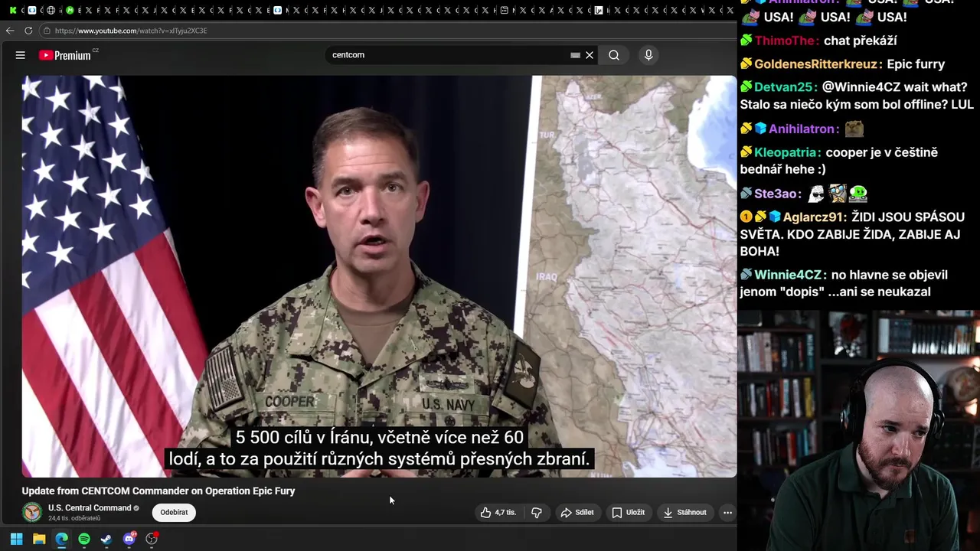
Task: Clear the search query with X
Action: point(590,55)
